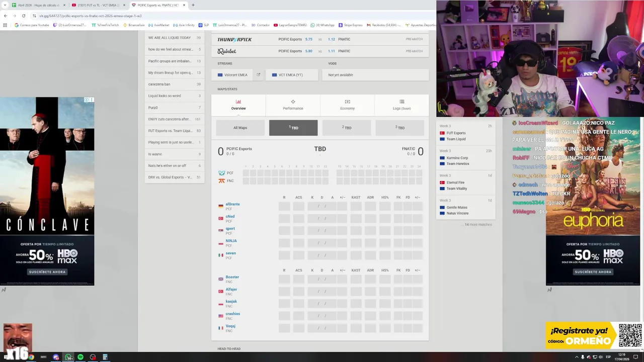The height and width of the screenshot is (362, 644).
Task: Open the Contador bookmark
Action: (x=260, y=25)
